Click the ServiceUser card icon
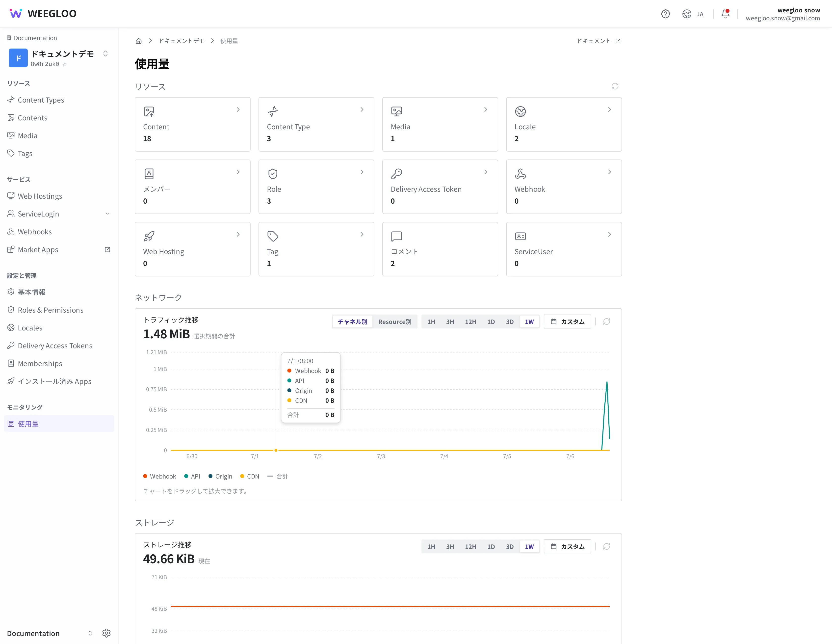832x644 pixels. pyautogui.click(x=520, y=236)
